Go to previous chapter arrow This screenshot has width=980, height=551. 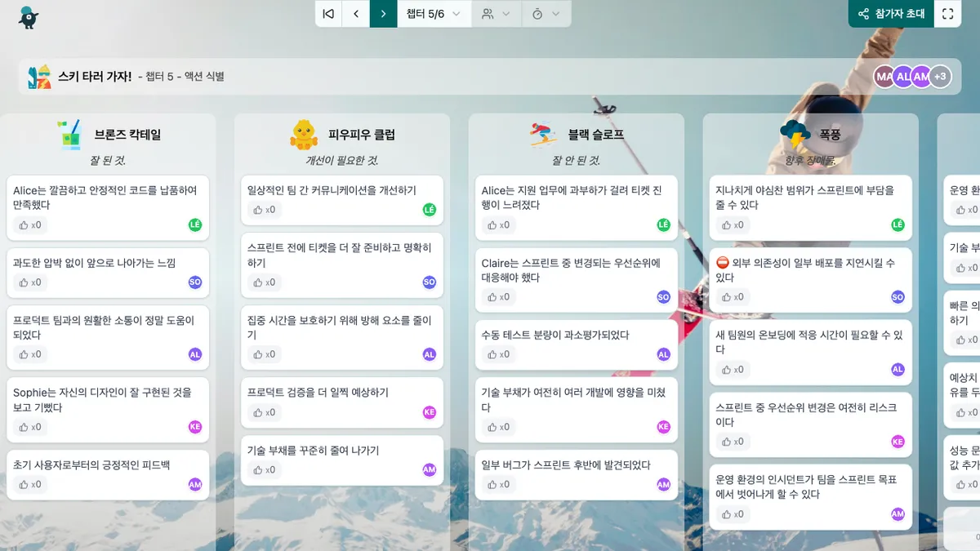tap(356, 14)
